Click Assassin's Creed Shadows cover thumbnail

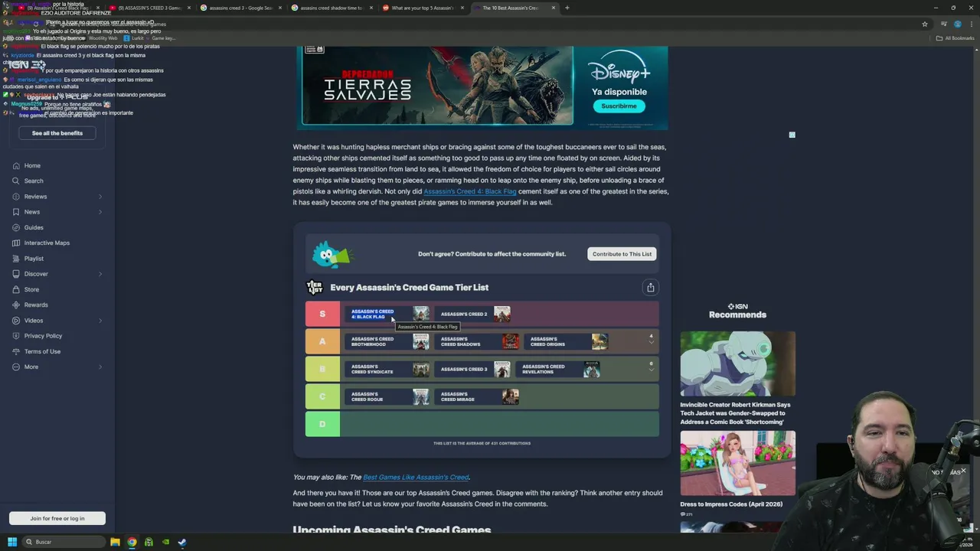click(511, 341)
